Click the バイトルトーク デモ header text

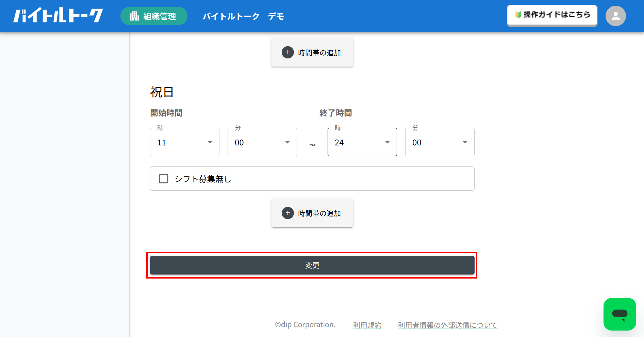[x=243, y=17]
